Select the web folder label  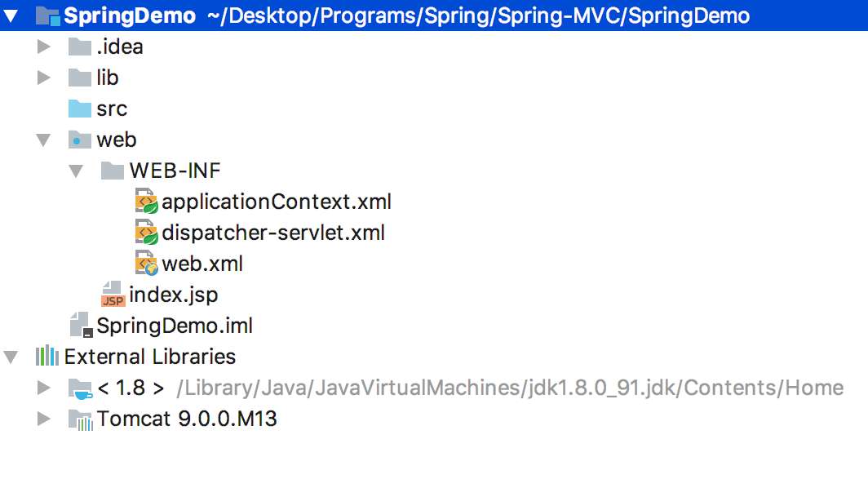[x=116, y=140]
